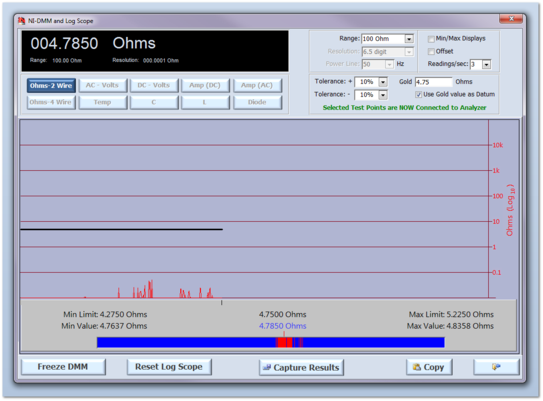Close the NI-DMM and Log Scope window
Image resolution: width=543 pixels, height=401 pixels.
(x=511, y=19)
